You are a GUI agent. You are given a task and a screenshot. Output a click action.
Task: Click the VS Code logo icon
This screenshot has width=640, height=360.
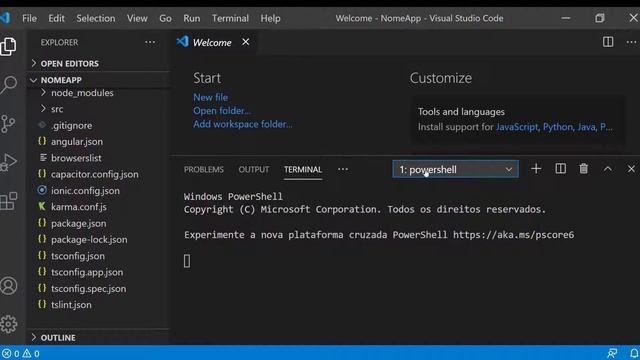pyautogui.click(x=5, y=18)
